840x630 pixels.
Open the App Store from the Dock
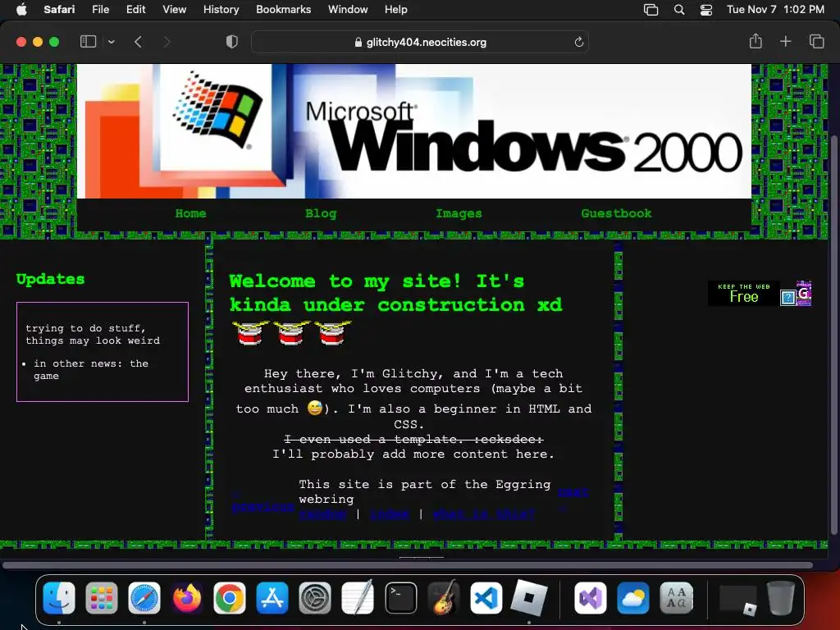tap(272, 598)
